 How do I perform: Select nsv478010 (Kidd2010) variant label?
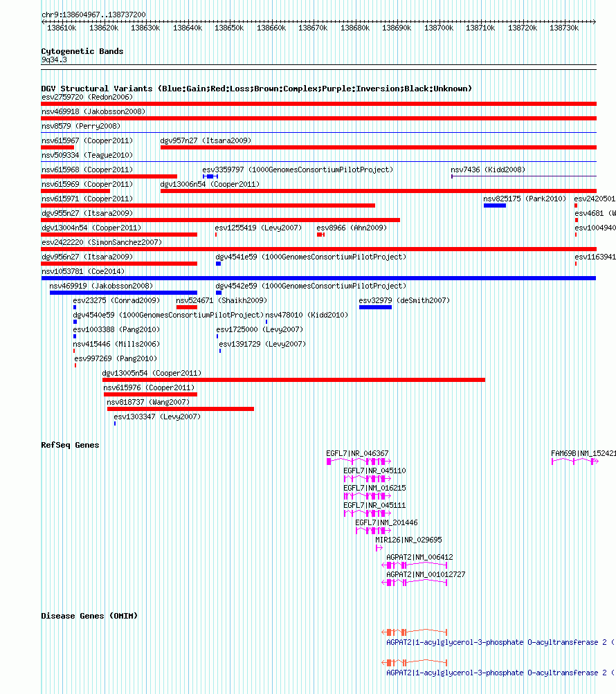pyautogui.click(x=307, y=315)
